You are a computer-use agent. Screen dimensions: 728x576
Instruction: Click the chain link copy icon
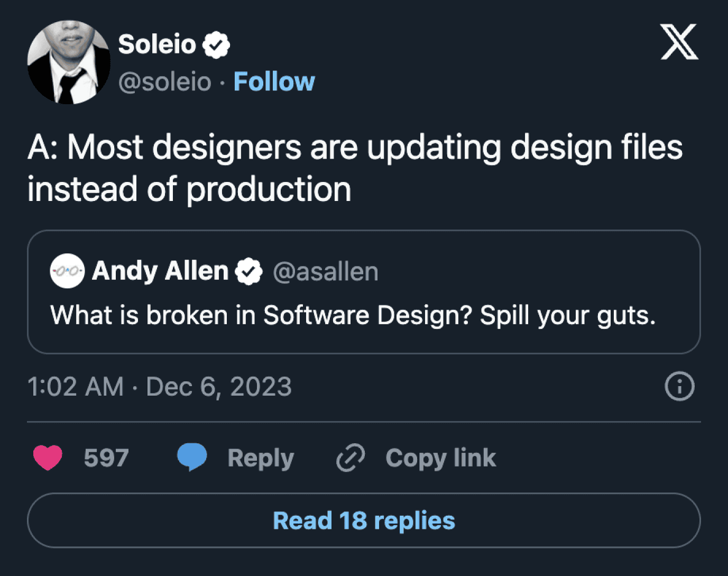(351, 458)
